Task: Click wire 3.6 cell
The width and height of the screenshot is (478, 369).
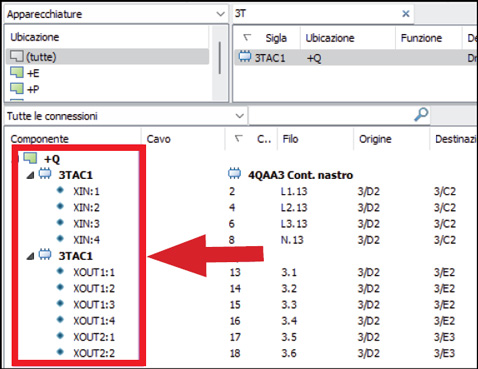Action: (289, 353)
